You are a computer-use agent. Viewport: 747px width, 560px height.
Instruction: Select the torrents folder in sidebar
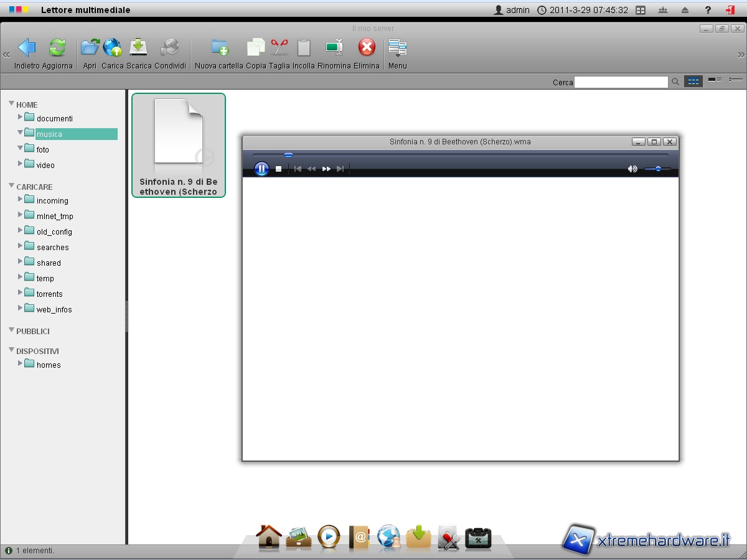(49, 294)
